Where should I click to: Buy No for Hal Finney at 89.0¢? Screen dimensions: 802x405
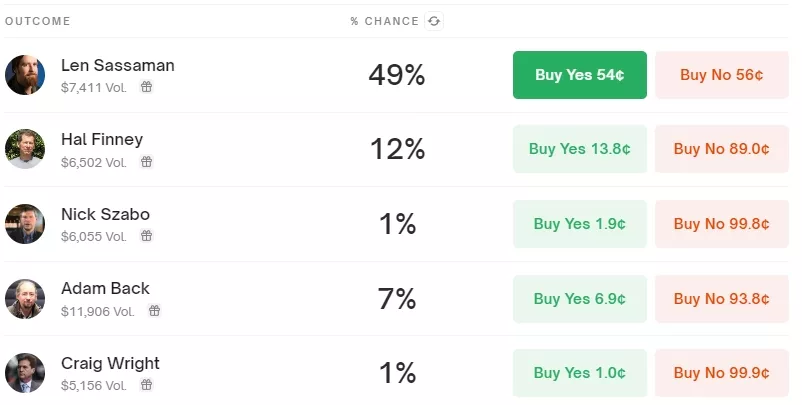[x=721, y=149]
